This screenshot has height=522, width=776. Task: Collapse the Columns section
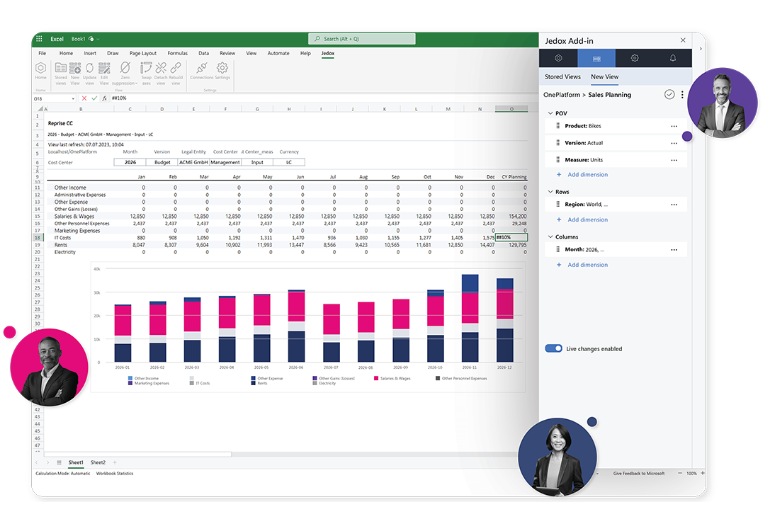click(x=549, y=237)
